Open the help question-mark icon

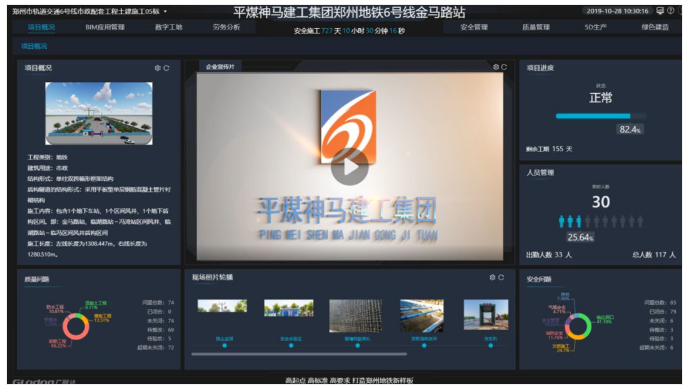click(x=671, y=11)
